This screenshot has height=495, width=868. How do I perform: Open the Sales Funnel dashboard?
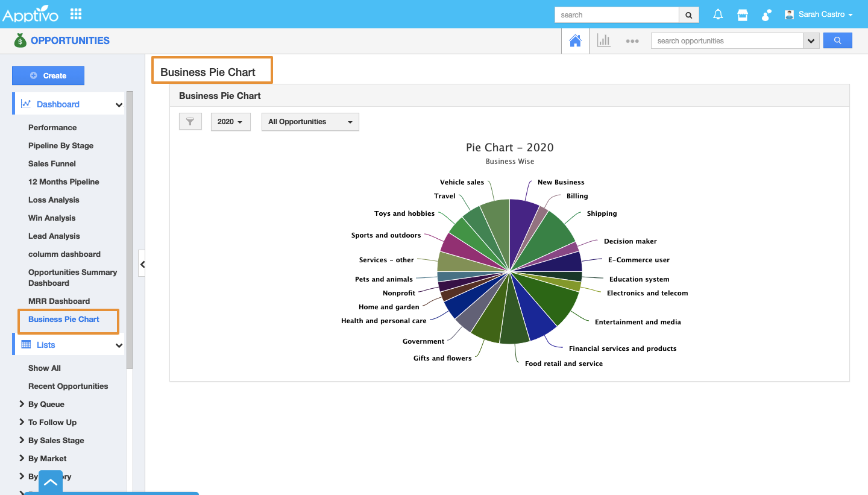pyautogui.click(x=52, y=163)
